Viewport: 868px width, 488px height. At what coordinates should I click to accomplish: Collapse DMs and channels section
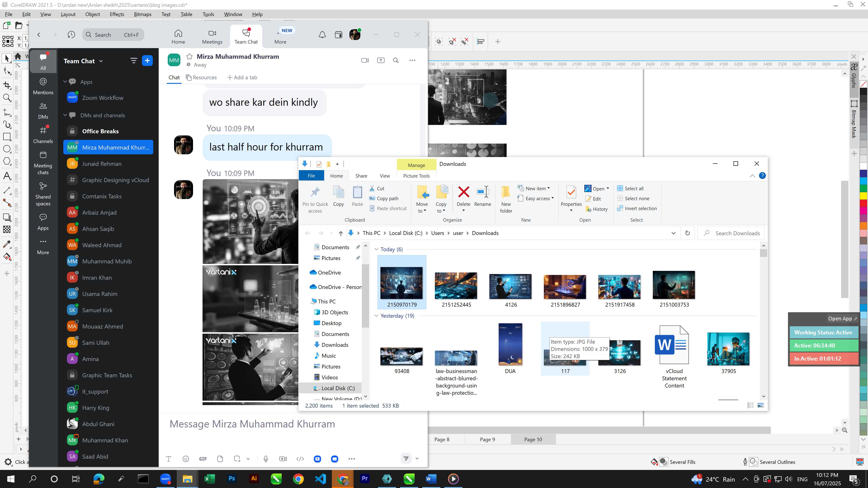point(65,115)
